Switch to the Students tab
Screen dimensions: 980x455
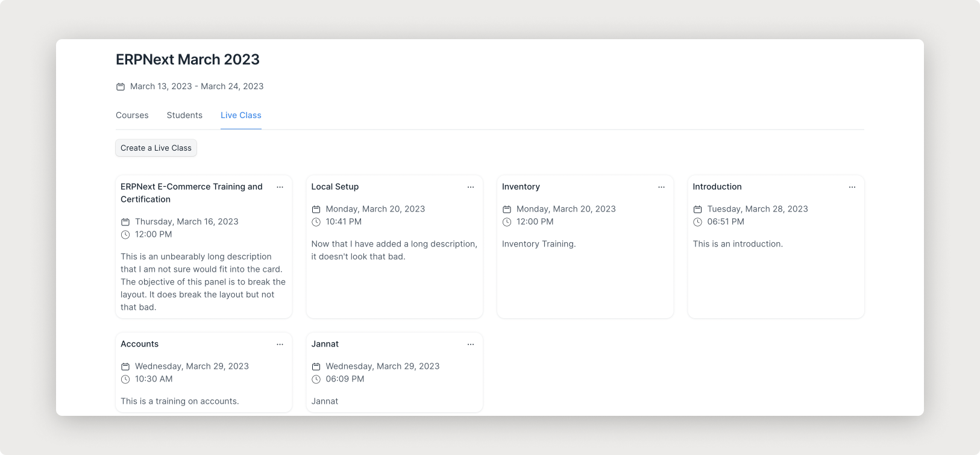(x=184, y=115)
